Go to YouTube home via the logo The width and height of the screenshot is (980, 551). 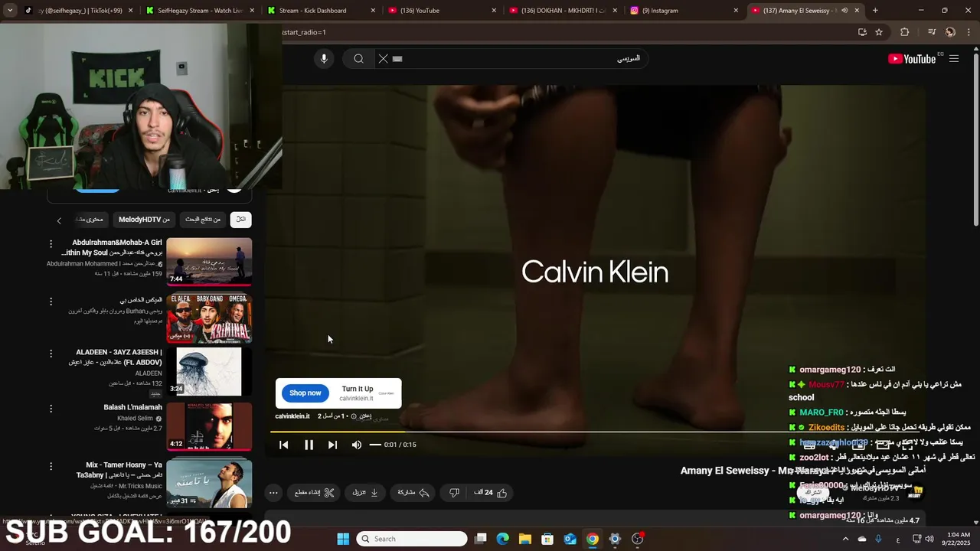click(913, 59)
